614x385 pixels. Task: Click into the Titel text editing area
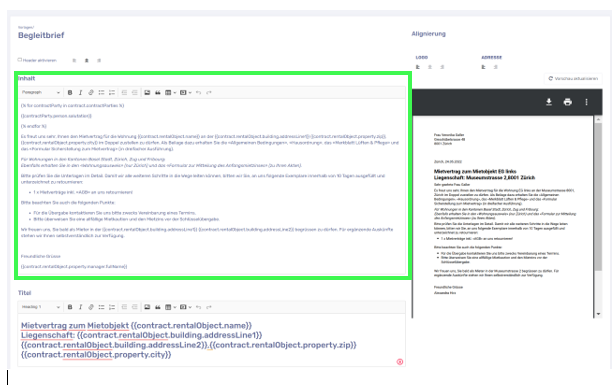coord(211,340)
